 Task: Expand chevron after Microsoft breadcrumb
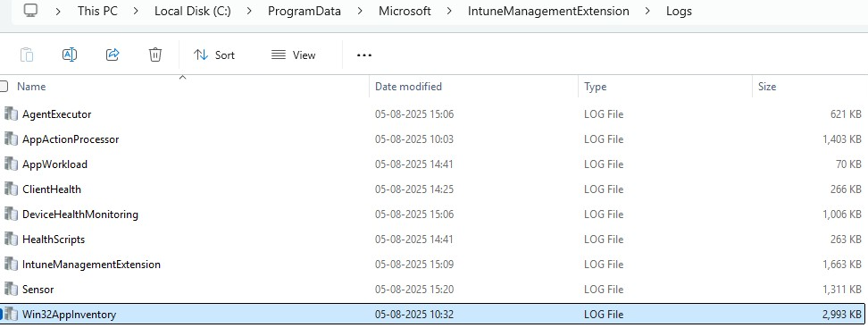[449, 11]
